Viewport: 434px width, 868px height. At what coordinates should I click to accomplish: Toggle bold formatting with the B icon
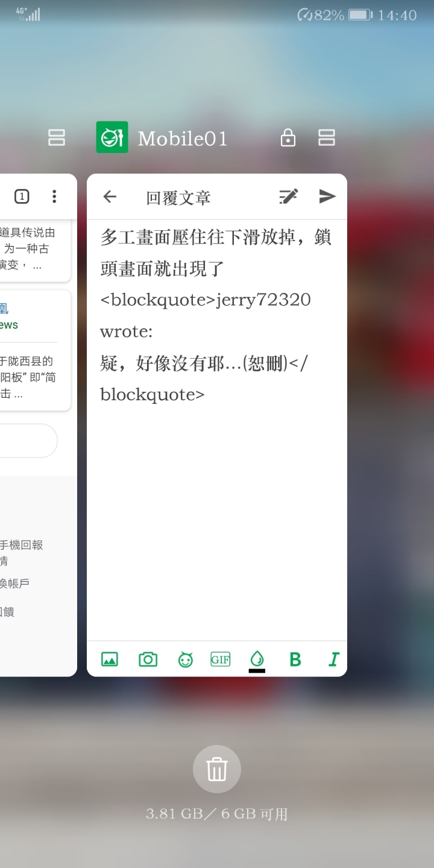295,659
